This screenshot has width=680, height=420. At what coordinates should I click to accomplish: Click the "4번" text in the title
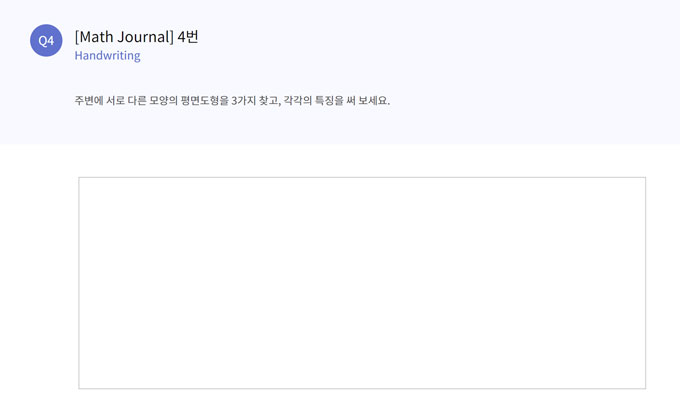188,37
